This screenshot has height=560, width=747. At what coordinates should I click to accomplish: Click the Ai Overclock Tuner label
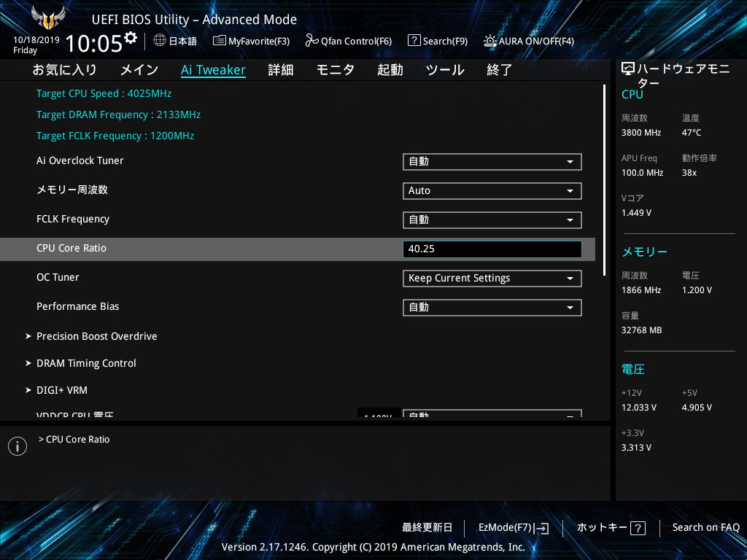[80, 160]
